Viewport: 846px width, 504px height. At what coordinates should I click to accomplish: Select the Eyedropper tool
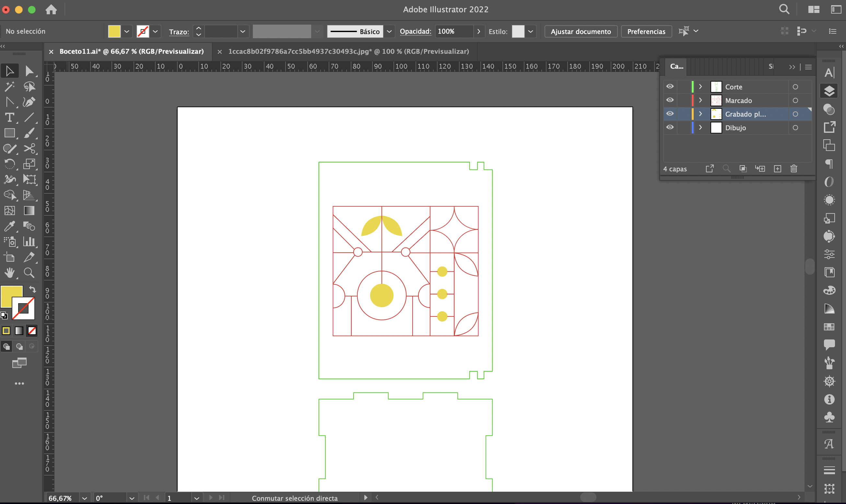tap(9, 226)
